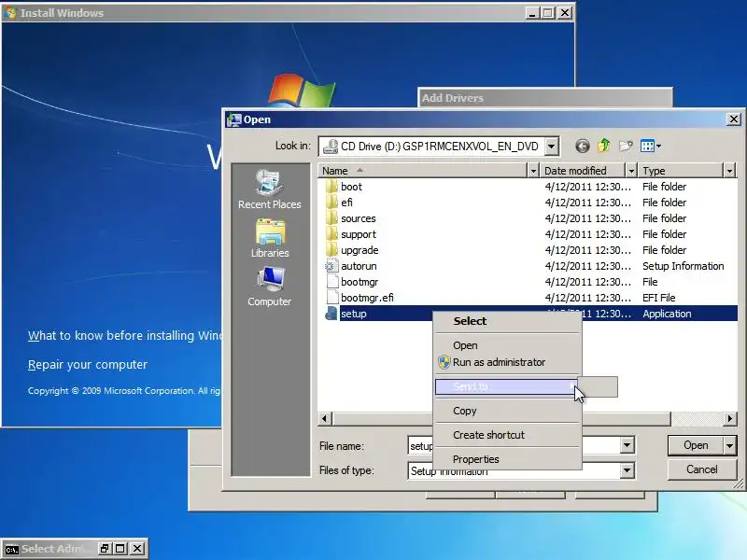This screenshot has width=747, height=560.
Task: Expand the File name dropdown arrow
Action: [x=627, y=446]
